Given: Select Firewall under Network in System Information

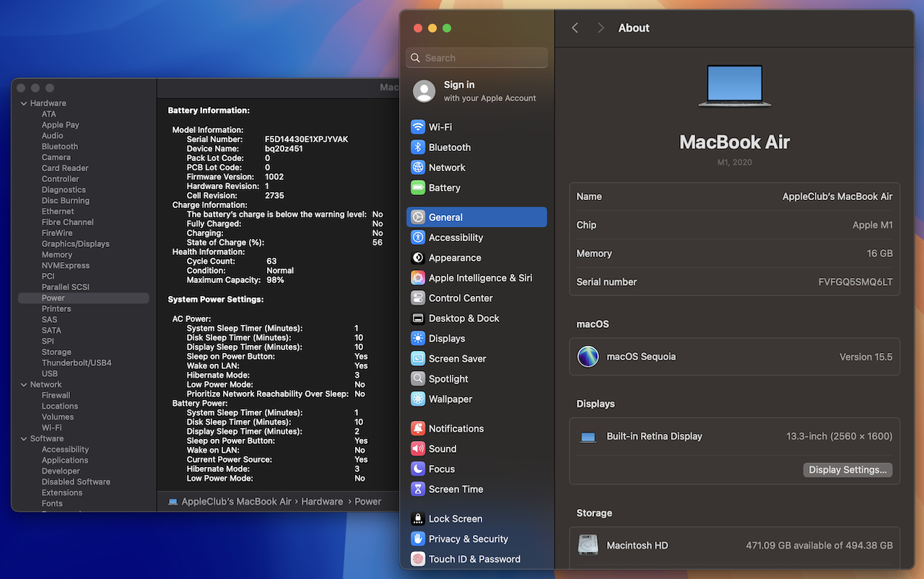Looking at the screenshot, I should coord(56,396).
